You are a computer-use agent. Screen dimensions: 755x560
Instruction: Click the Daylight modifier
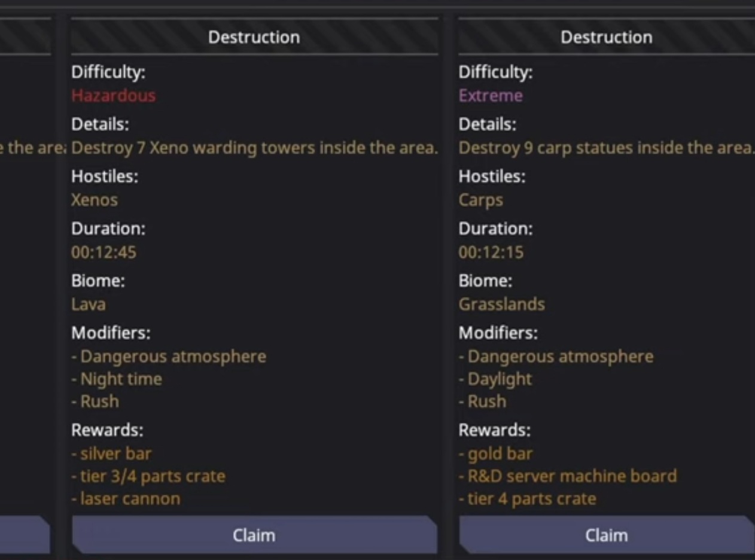499,379
